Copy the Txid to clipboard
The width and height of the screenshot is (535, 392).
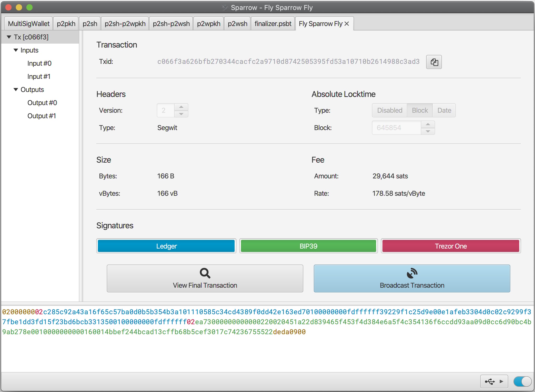pos(434,62)
